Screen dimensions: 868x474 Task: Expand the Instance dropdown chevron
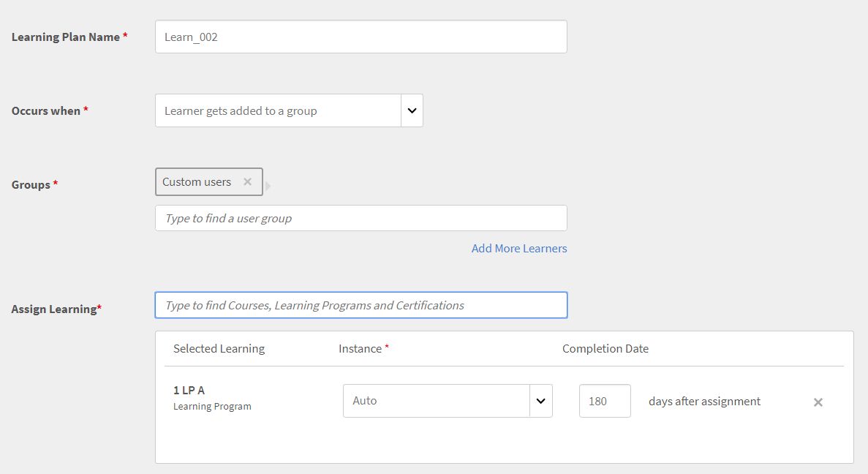540,401
